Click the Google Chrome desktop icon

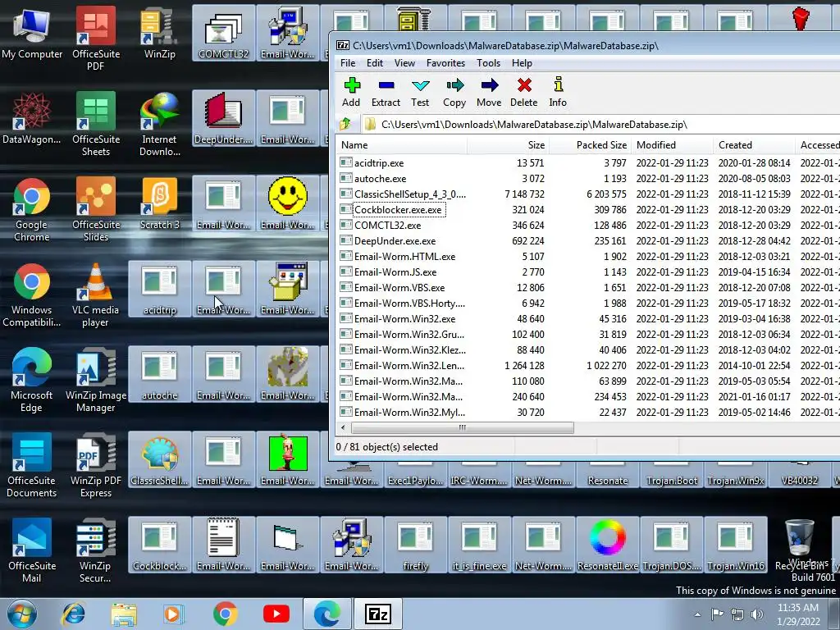click(32, 210)
